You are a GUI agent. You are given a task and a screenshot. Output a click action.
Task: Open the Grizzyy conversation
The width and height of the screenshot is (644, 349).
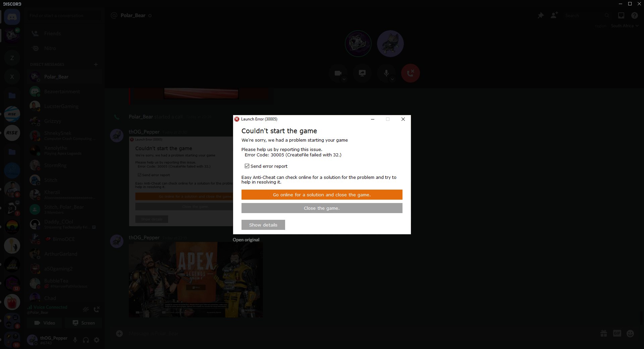(64, 121)
